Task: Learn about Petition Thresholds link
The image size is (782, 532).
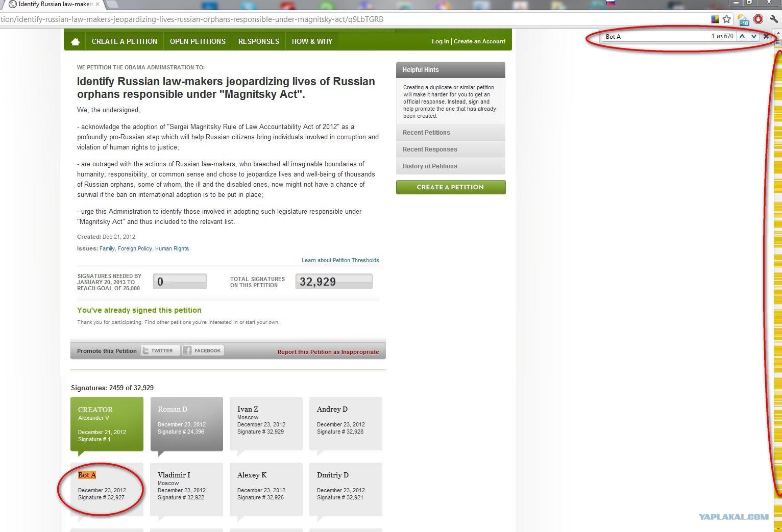Action: coord(340,260)
